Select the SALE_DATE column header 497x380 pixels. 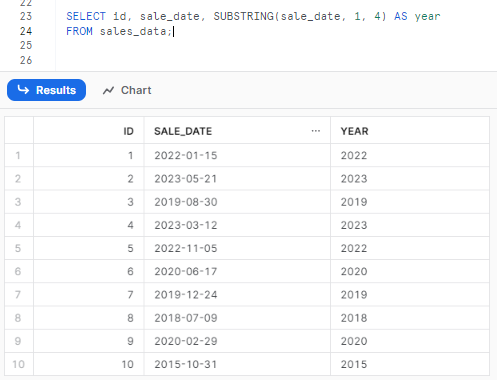click(x=237, y=131)
